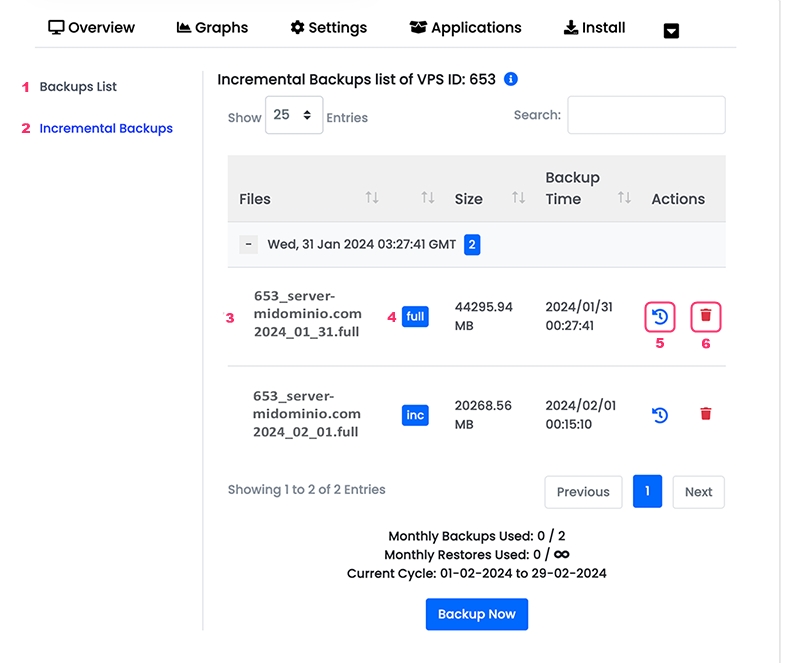This screenshot has width=800, height=663.
Task: Click into the Search input field
Action: click(646, 115)
